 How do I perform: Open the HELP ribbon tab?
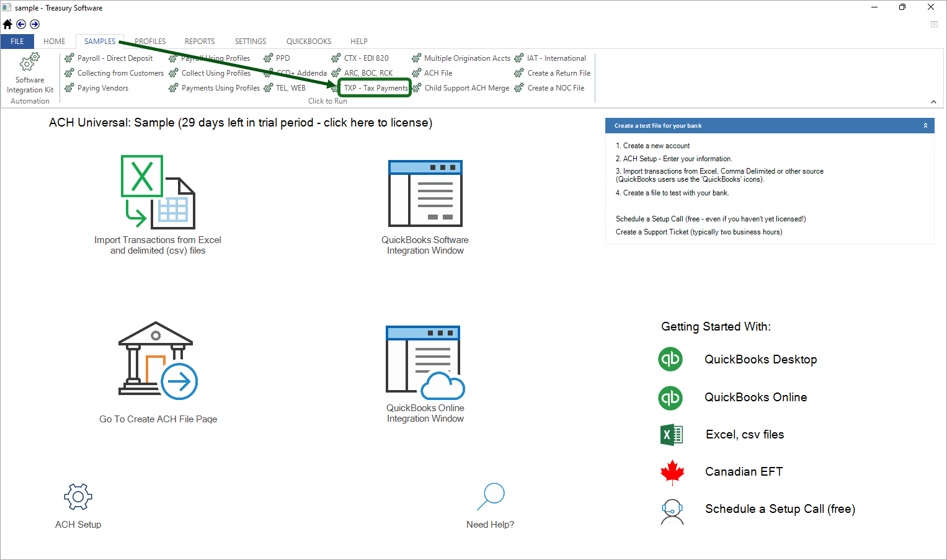(x=359, y=42)
